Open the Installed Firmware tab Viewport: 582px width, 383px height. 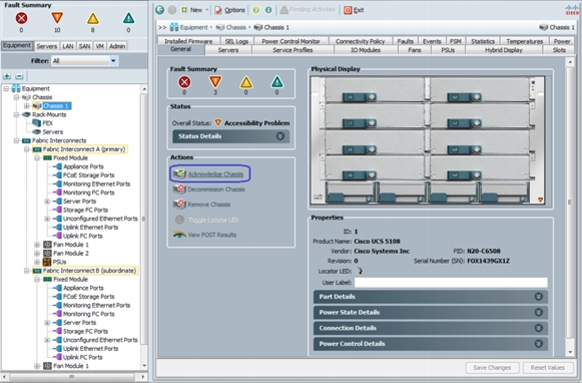(x=189, y=41)
